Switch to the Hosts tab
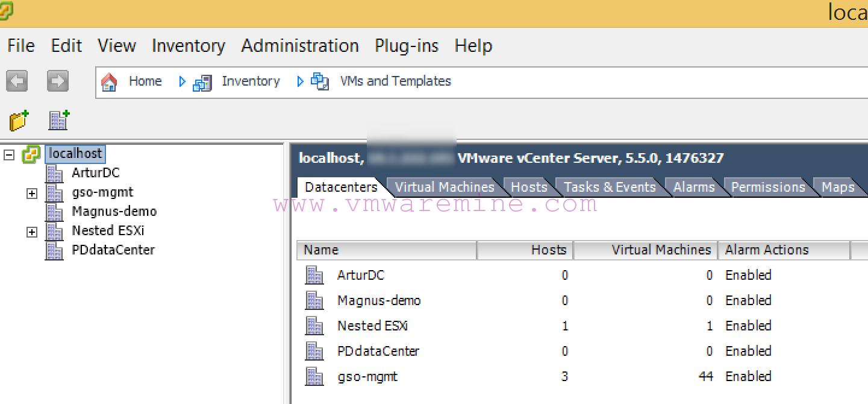 (529, 188)
